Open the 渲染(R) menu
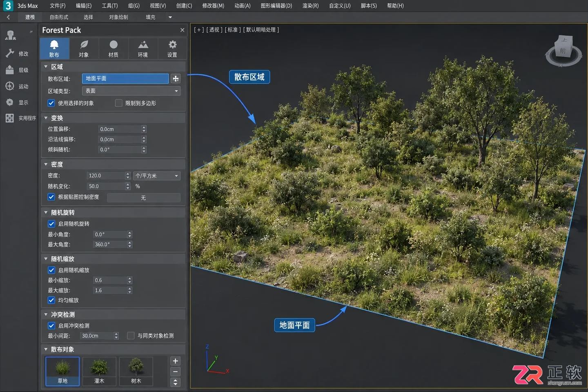This screenshot has width=588, height=392. 310,6
